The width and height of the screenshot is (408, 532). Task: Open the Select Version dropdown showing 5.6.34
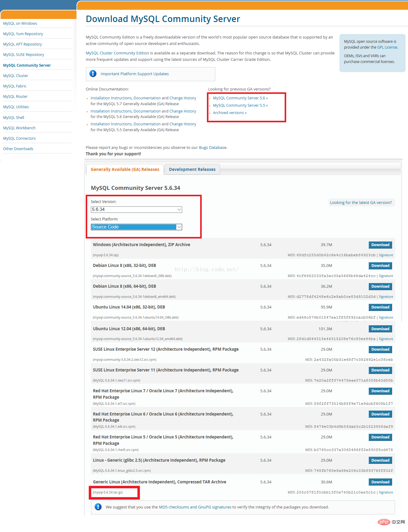[x=137, y=209]
